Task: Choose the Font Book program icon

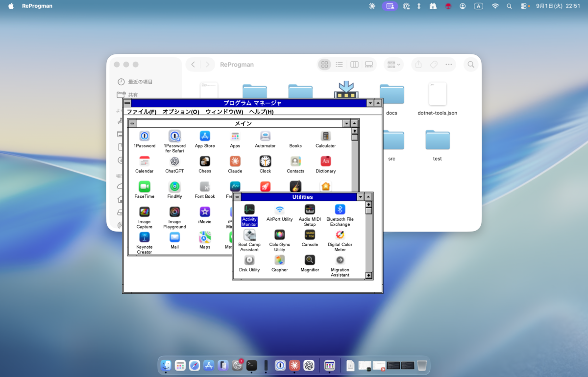Action: [x=205, y=187]
